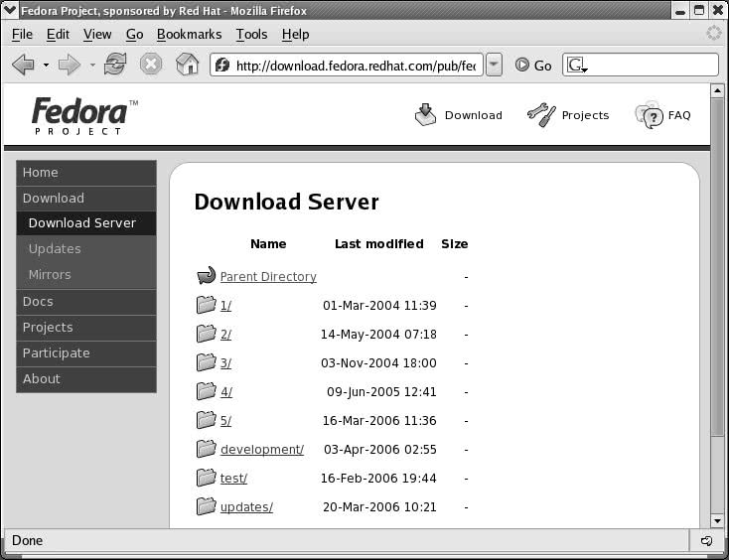Click the folder icon next to 5/
The height and width of the screenshot is (560, 729).
click(x=206, y=420)
